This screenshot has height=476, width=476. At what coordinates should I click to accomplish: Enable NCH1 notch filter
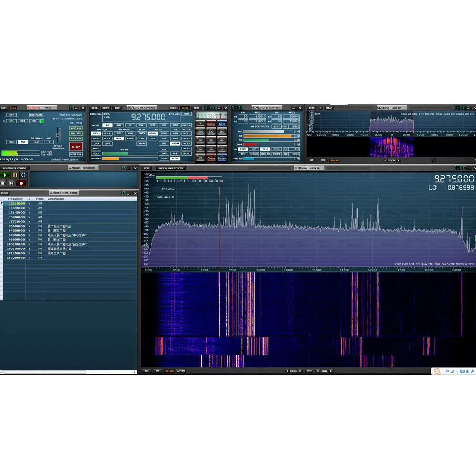[187, 134]
